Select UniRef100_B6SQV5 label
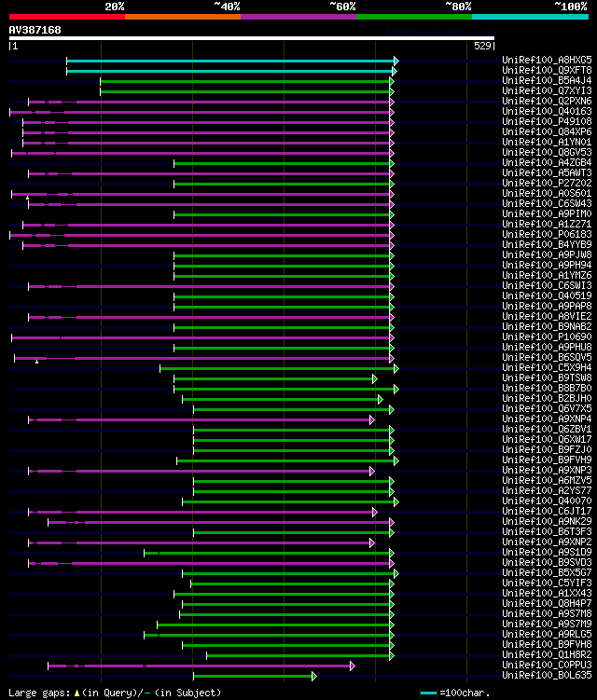This screenshot has width=597, height=700. (x=547, y=358)
